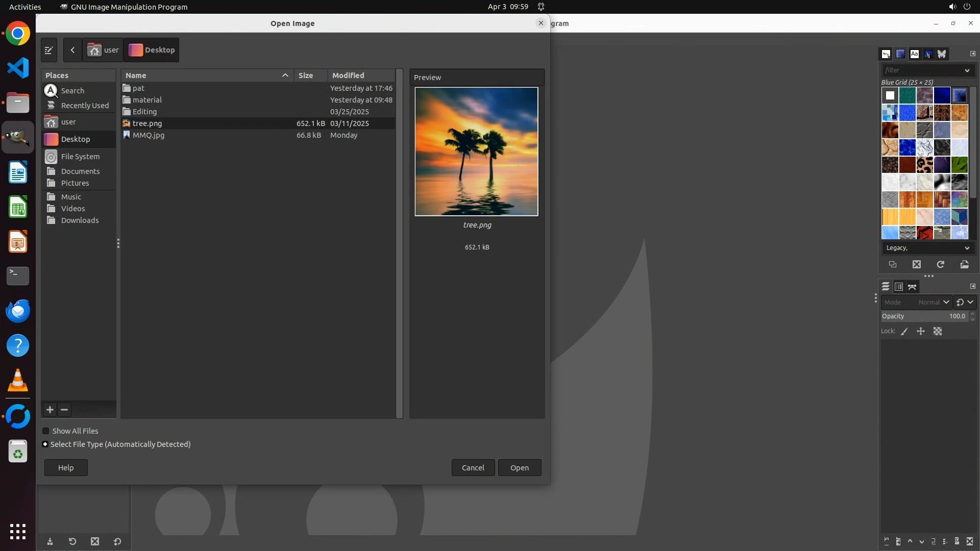Image resolution: width=980 pixels, height=551 pixels.
Task: Click the Paths tab icon
Action: [912, 287]
